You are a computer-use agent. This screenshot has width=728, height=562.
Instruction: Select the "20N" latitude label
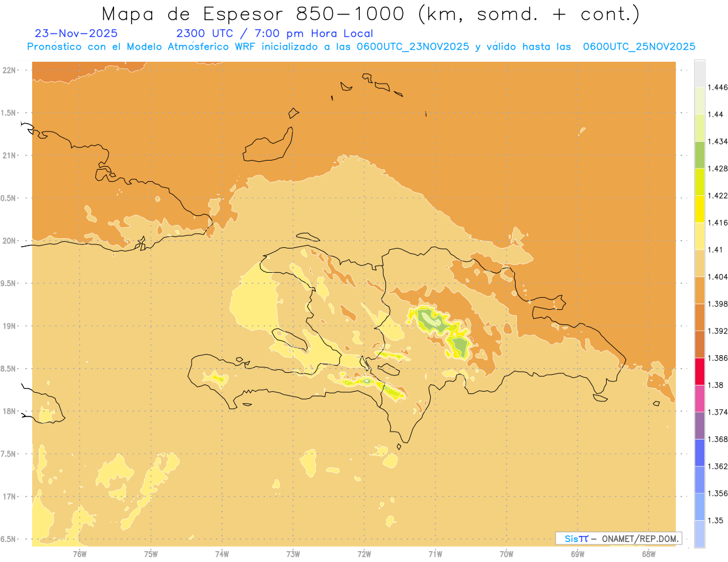tap(10, 241)
